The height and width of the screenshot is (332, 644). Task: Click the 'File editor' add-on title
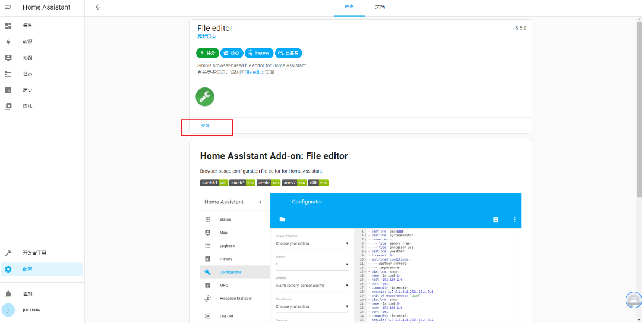tap(215, 28)
